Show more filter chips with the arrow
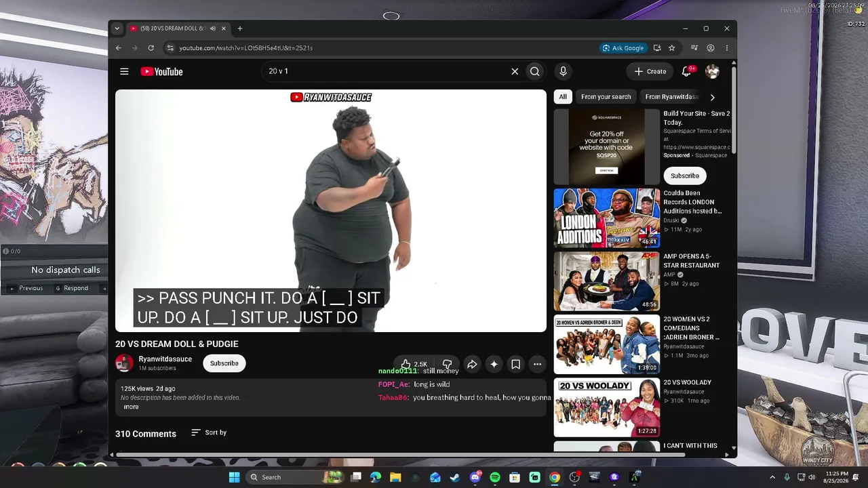The width and height of the screenshot is (868, 488). tap(712, 97)
